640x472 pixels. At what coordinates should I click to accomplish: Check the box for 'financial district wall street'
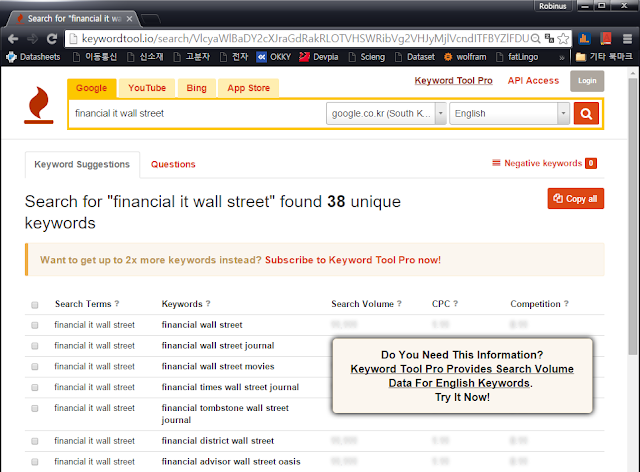pyautogui.click(x=35, y=441)
